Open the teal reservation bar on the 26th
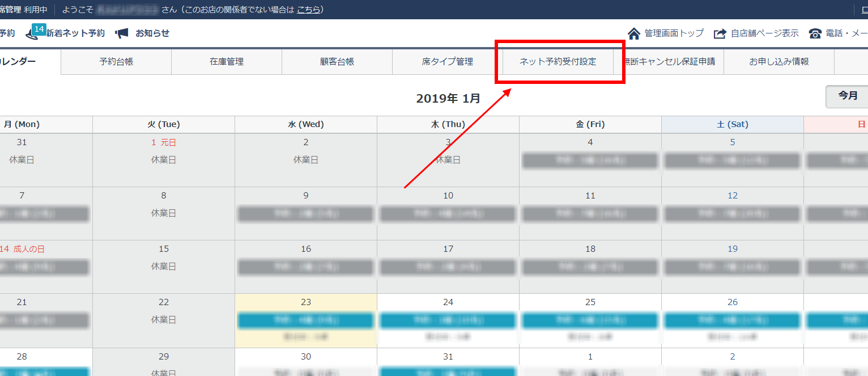The image size is (868, 376). tap(733, 320)
